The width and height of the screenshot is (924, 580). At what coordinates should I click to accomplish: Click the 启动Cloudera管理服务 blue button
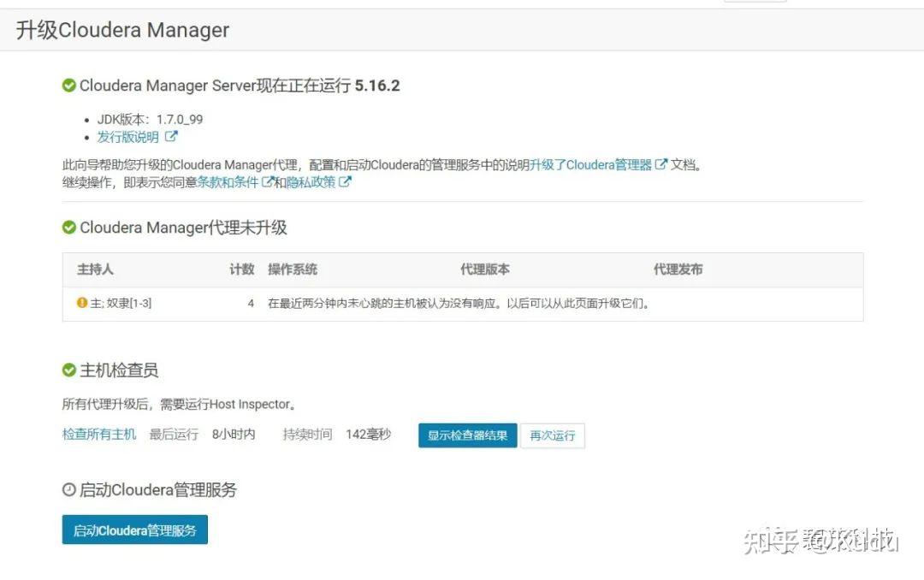coord(134,530)
